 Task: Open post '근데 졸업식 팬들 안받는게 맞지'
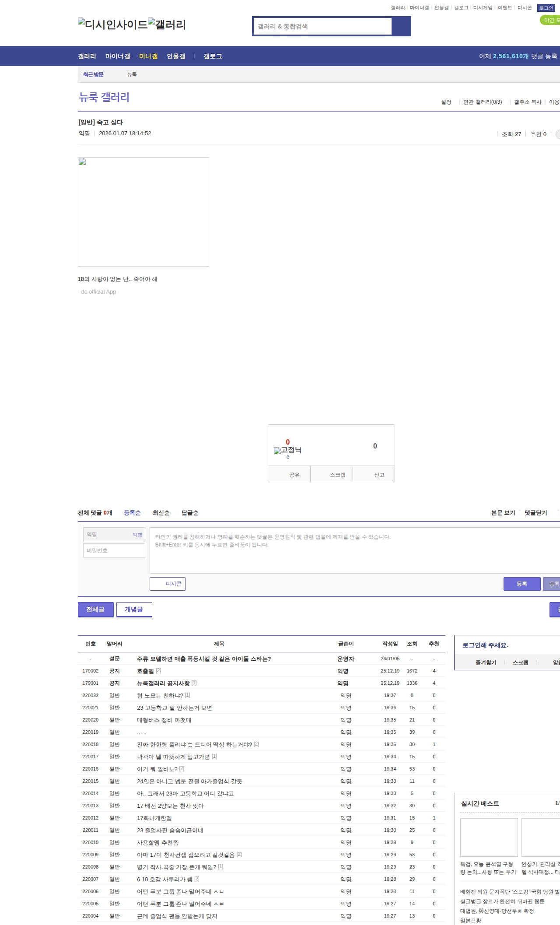(x=177, y=916)
